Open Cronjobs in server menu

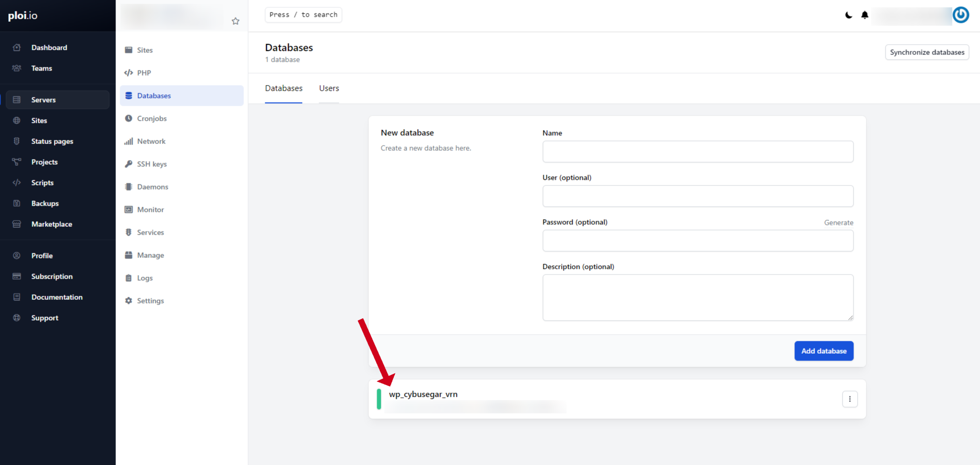[151, 119]
